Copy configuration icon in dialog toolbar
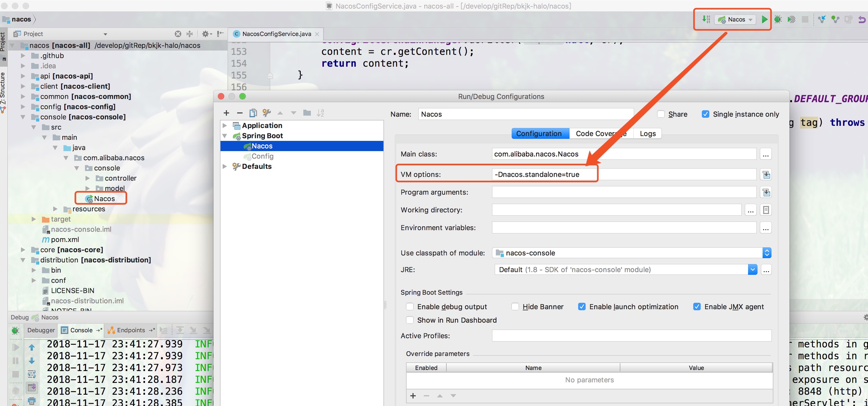 pyautogui.click(x=253, y=113)
